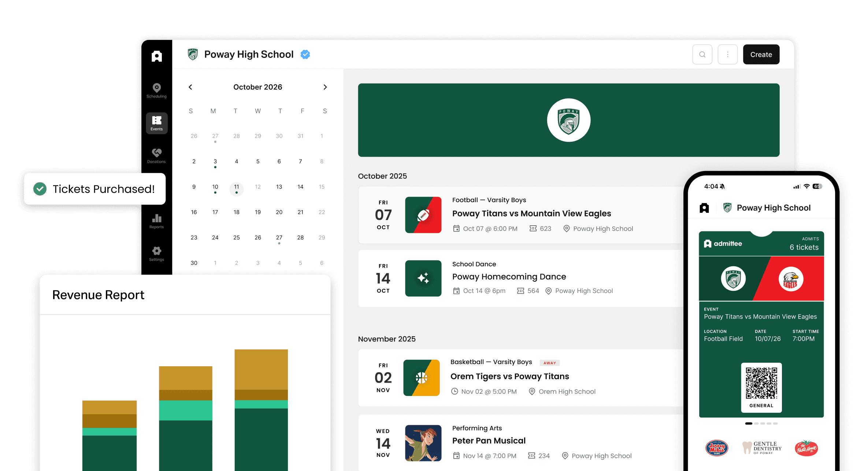Go to next month in calendar
This screenshot has height=471, width=868.
point(325,87)
